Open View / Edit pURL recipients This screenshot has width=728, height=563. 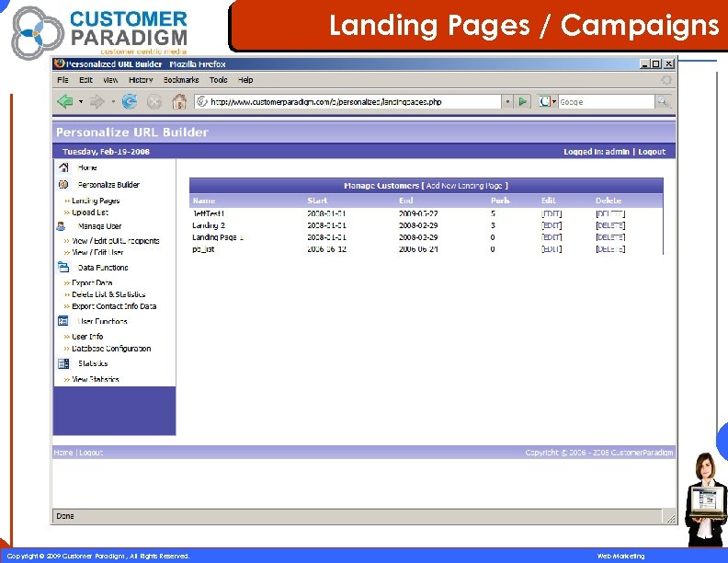coord(116,241)
